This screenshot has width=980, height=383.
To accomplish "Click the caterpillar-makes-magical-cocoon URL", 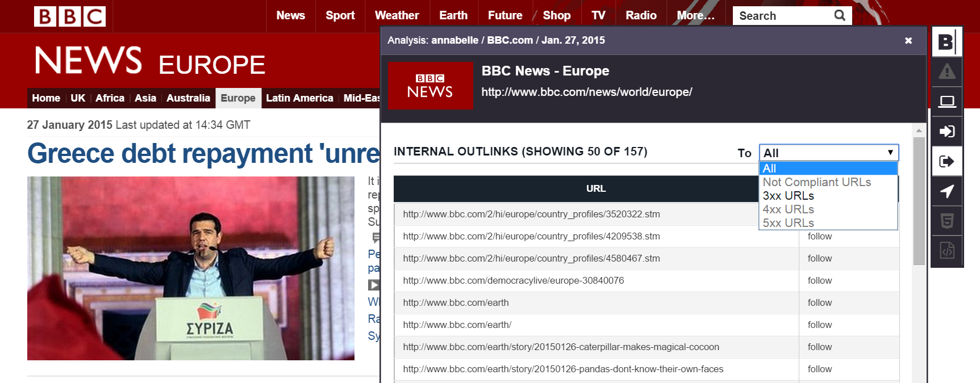I will 561,347.
